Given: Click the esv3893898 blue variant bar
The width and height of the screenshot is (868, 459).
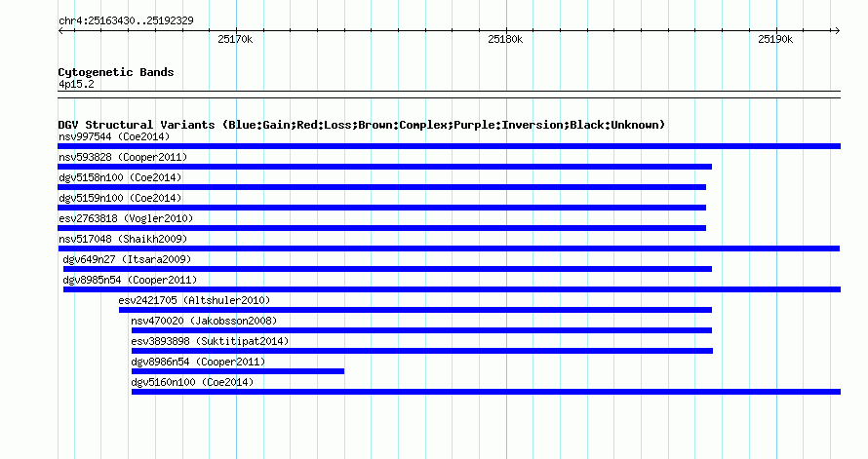Looking at the screenshot, I should pos(422,351).
